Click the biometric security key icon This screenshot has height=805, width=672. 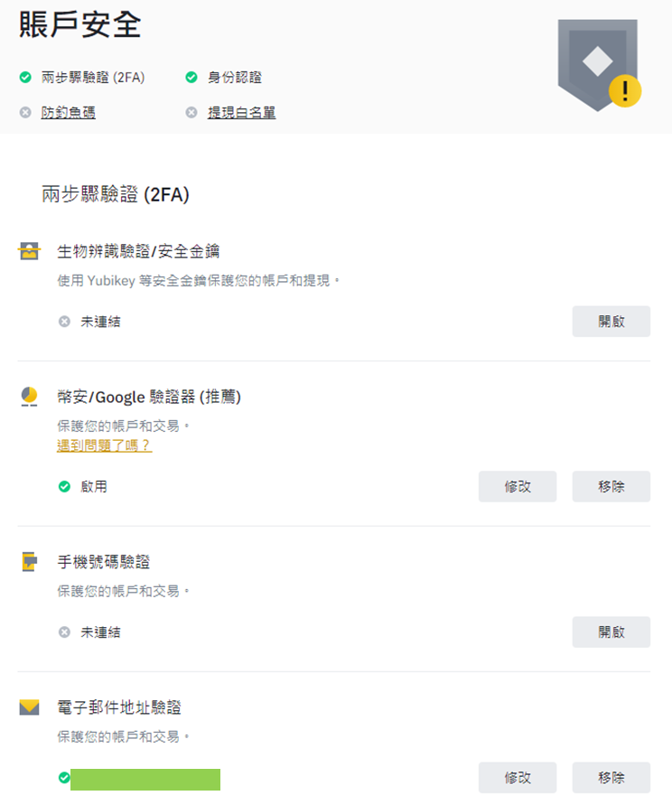coord(29,251)
